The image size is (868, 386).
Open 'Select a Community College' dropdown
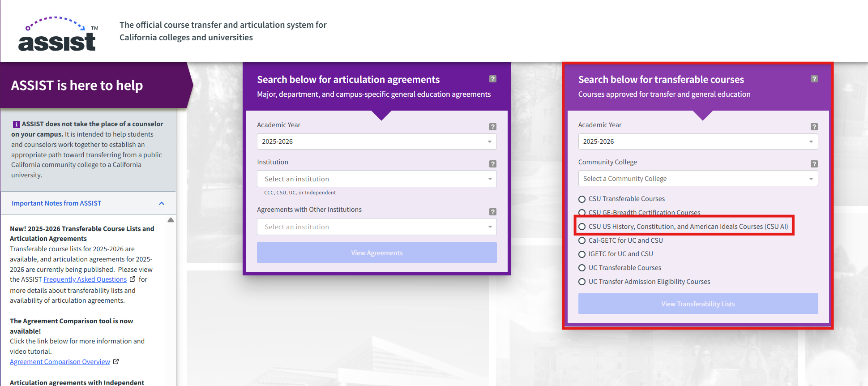click(x=698, y=178)
